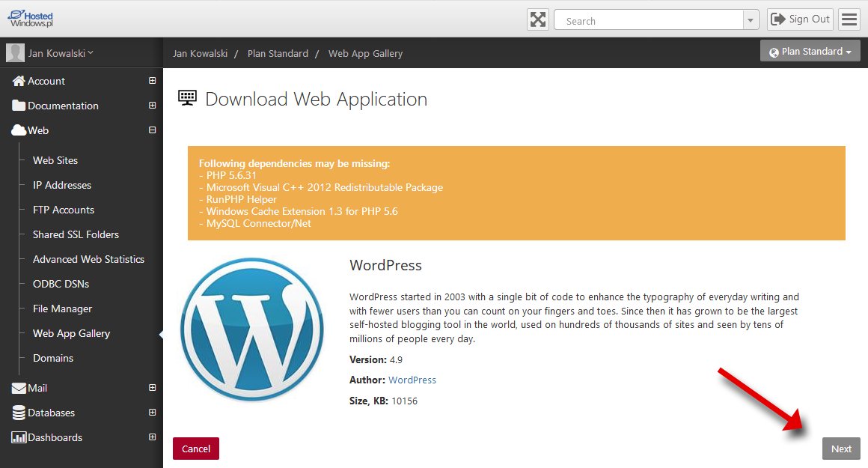Toggle fullscreen expand icon
Viewport: 868px width, 468px height.
tap(537, 20)
